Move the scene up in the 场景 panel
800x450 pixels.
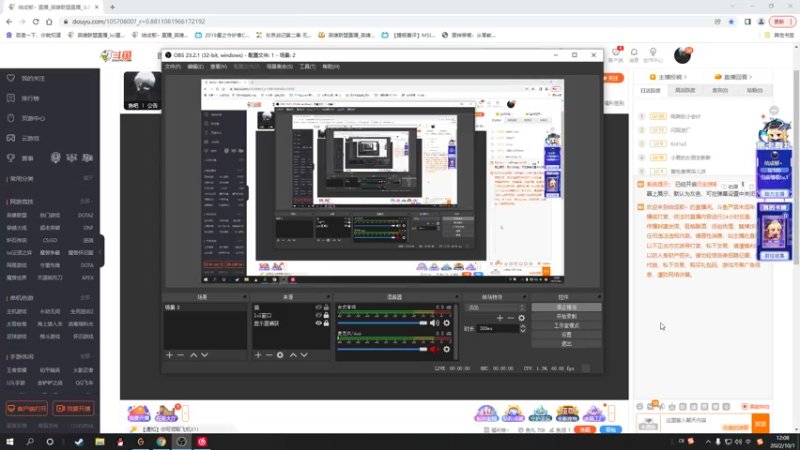(x=193, y=355)
